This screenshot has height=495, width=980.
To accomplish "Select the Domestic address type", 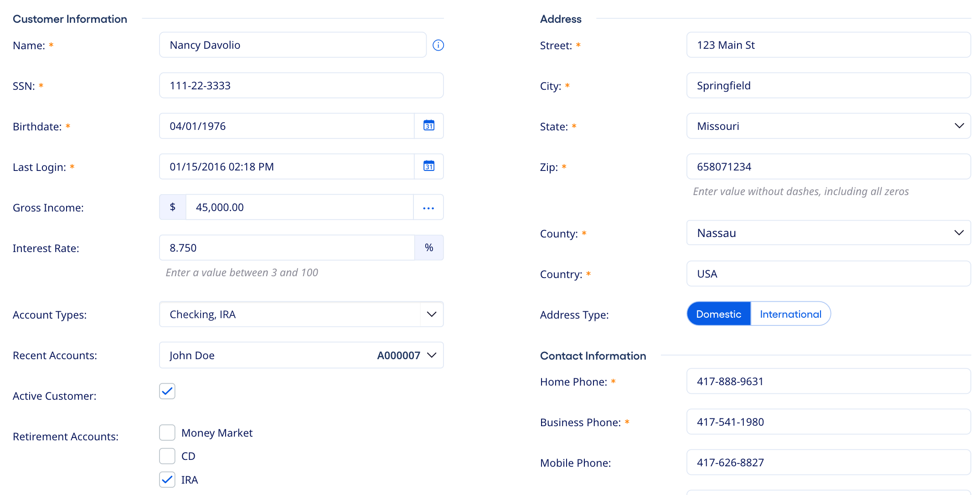I will pos(718,314).
